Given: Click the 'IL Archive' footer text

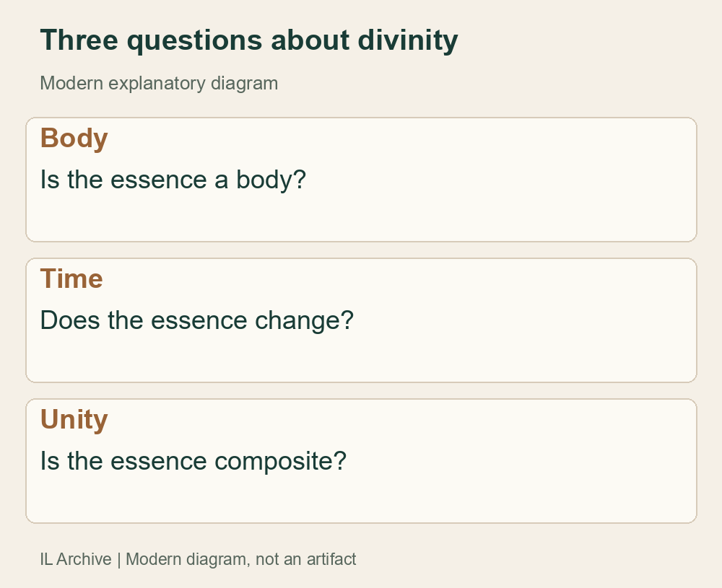Looking at the screenshot, I should click(76, 559).
